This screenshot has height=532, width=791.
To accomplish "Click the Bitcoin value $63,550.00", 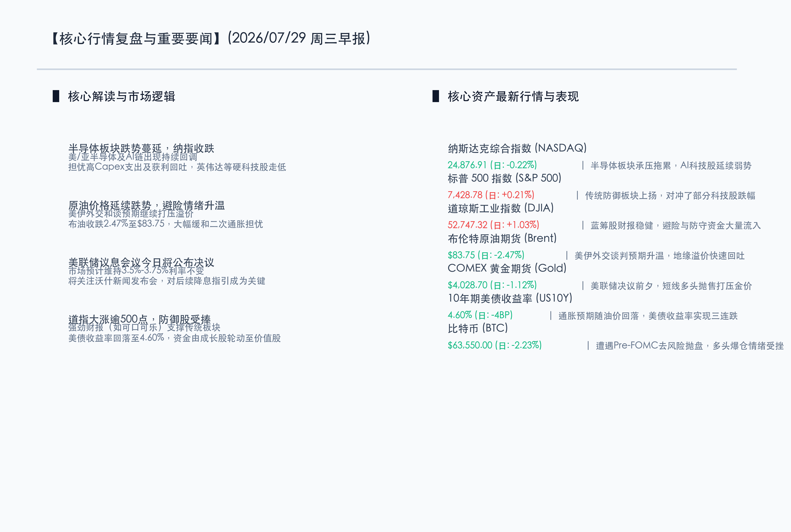I will coord(495,345).
